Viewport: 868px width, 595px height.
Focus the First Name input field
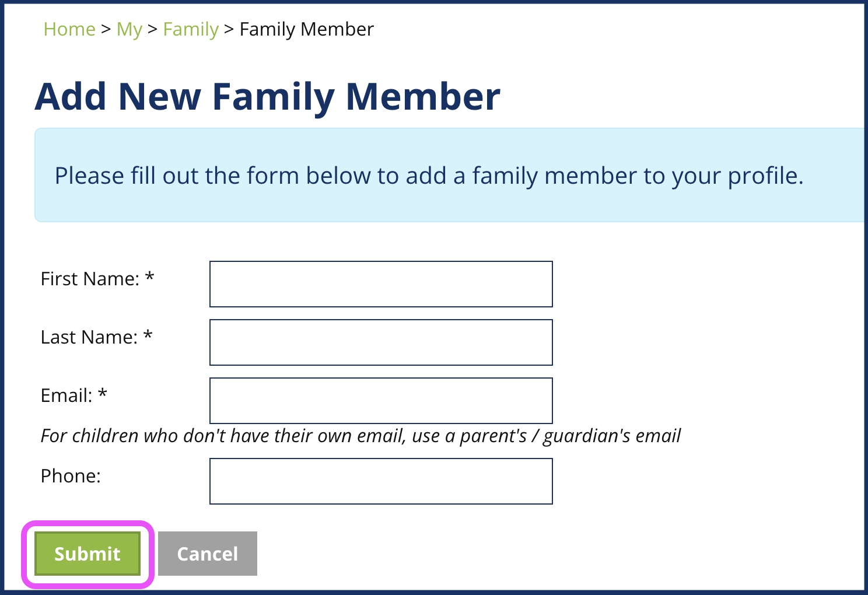[381, 284]
